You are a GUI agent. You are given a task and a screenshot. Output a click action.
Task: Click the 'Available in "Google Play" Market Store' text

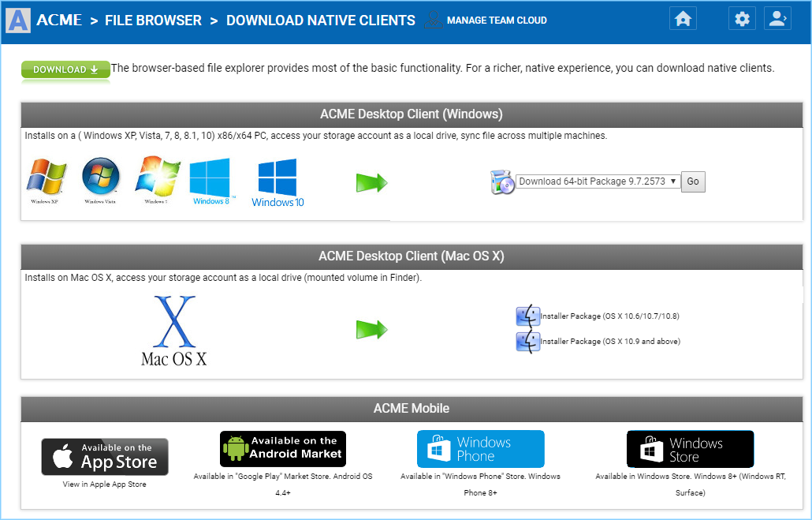point(283,484)
